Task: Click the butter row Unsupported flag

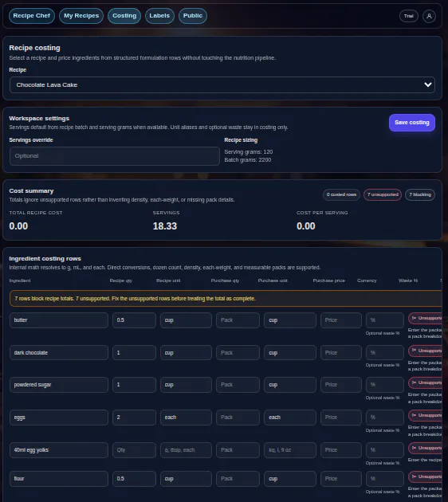Action: 426,318
